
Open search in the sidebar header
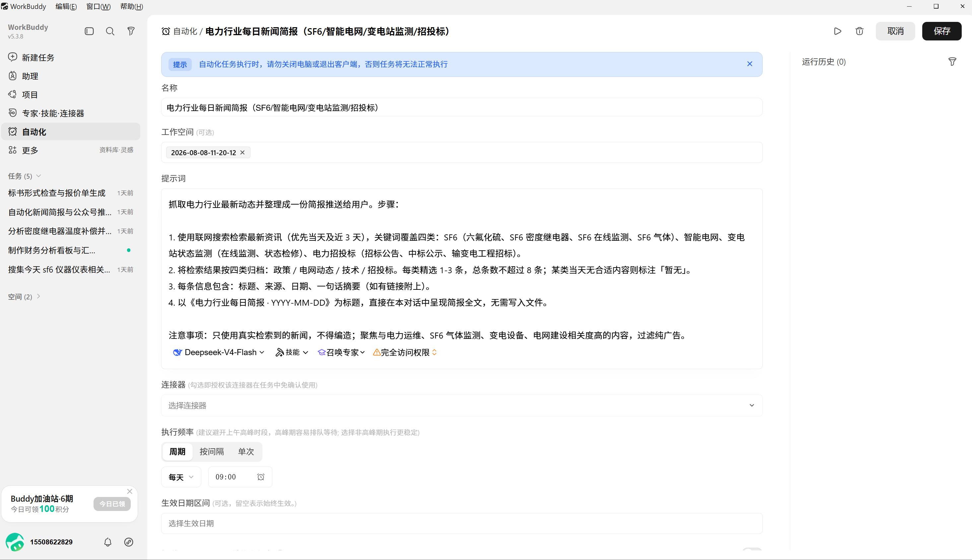click(x=110, y=31)
